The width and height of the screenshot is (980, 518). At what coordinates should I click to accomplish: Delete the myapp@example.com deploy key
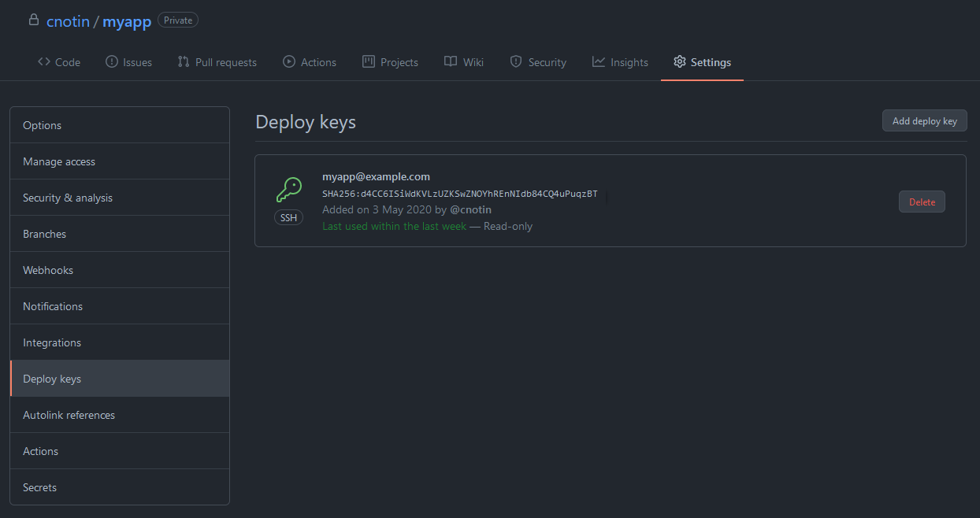click(x=922, y=202)
